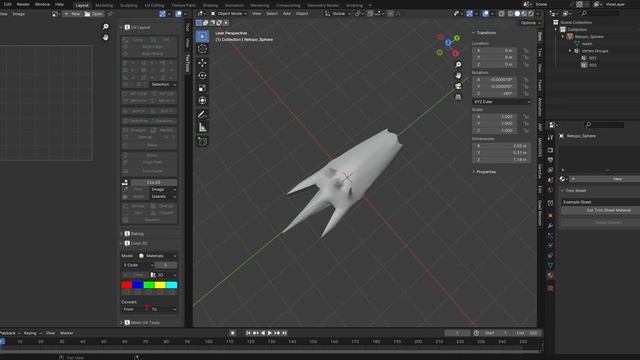Select wireframe viewport shading mode
This screenshot has width=640, height=360.
(x=510, y=13)
